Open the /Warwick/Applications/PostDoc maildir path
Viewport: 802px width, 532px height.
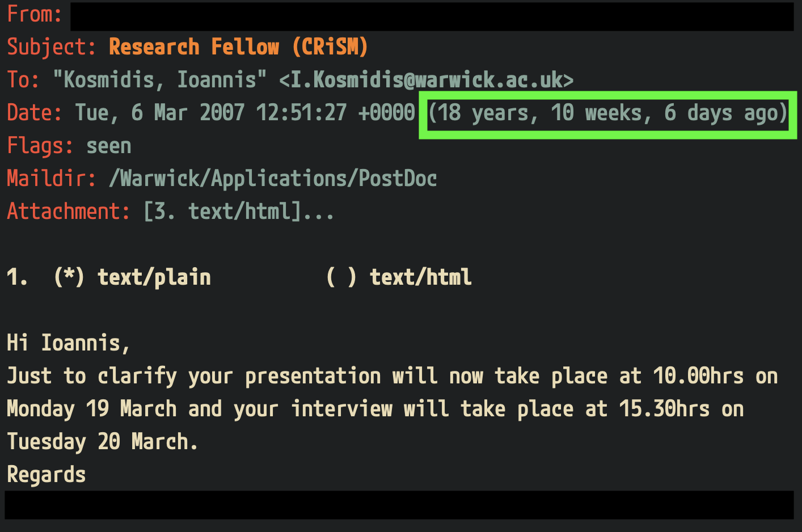point(273,179)
